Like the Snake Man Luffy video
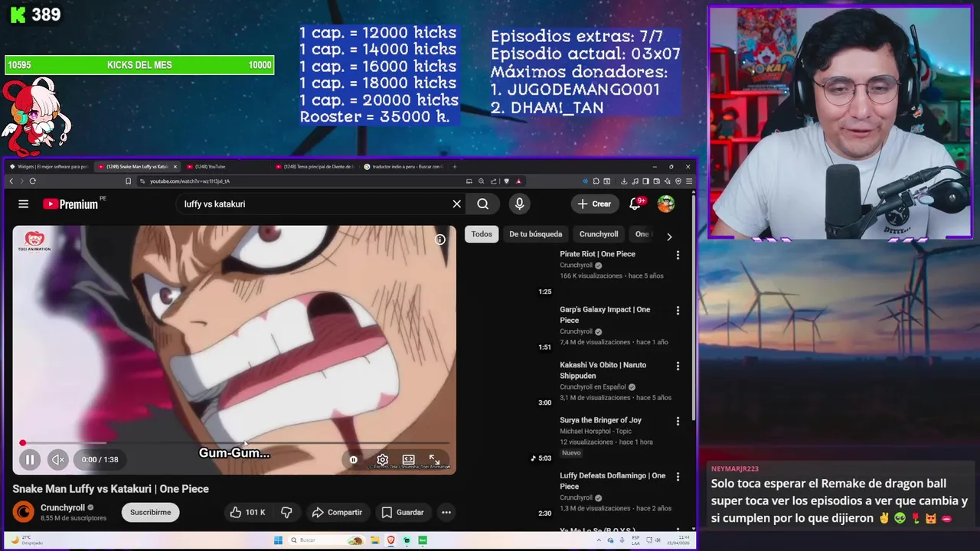 coord(247,512)
